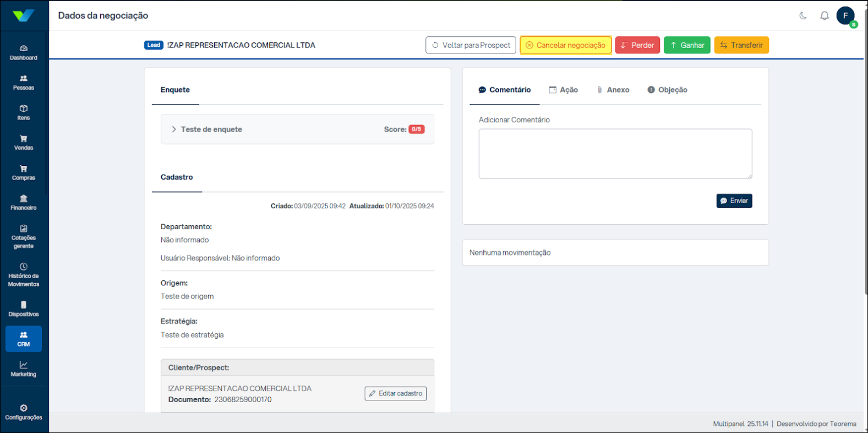Toggle dark mode with moon icon
Image resolution: width=868 pixels, height=433 pixels.
pyautogui.click(x=803, y=16)
